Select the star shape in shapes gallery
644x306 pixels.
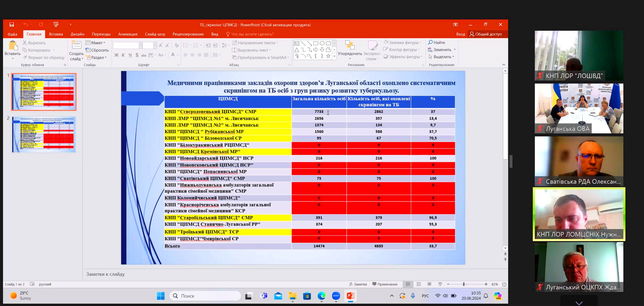pos(328,56)
